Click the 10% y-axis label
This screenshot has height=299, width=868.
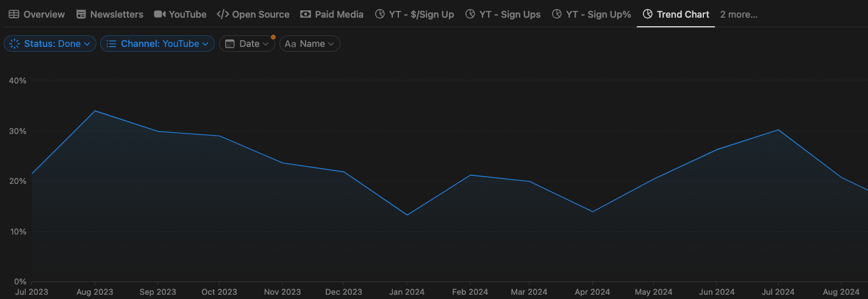pos(17,231)
